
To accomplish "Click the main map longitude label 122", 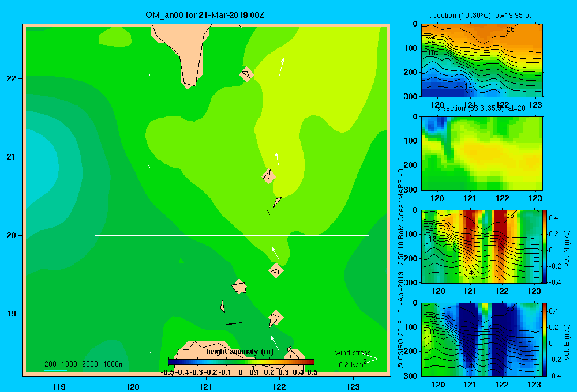I will tap(279, 386).
